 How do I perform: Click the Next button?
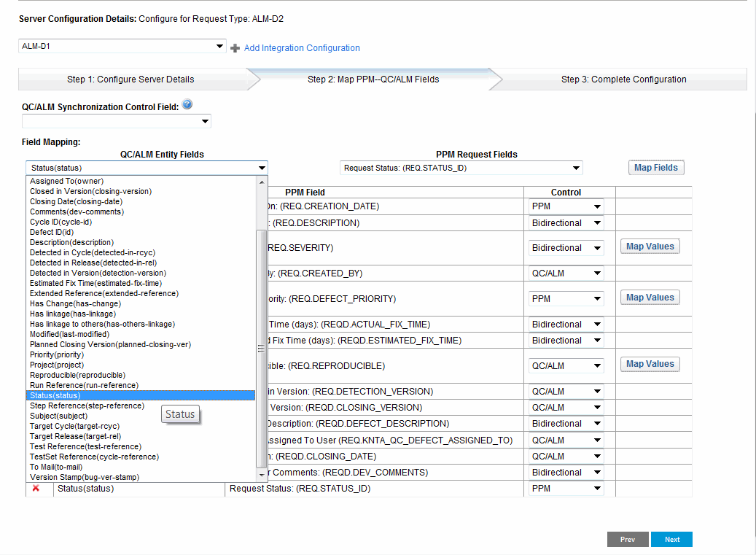tap(671, 539)
